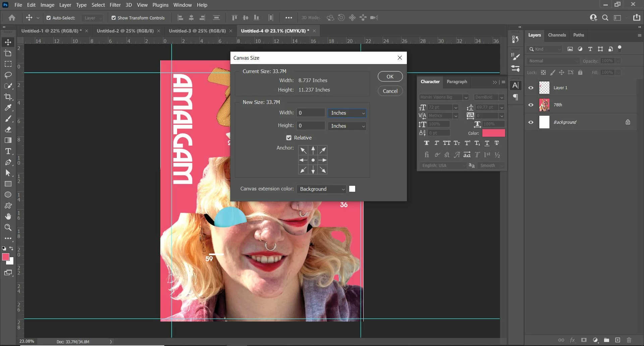Cancel the Canvas Size dialog
The image size is (644, 346).
point(390,91)
